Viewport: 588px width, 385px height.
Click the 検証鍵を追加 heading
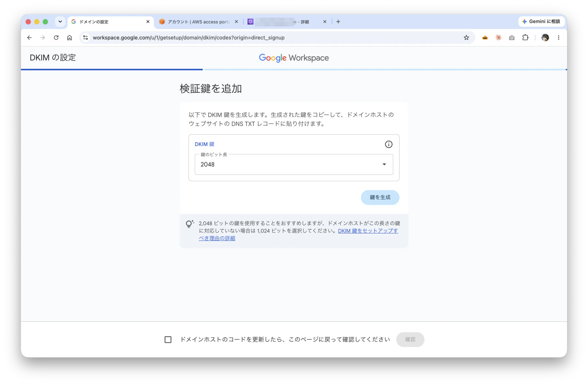[x=211, y=89]
